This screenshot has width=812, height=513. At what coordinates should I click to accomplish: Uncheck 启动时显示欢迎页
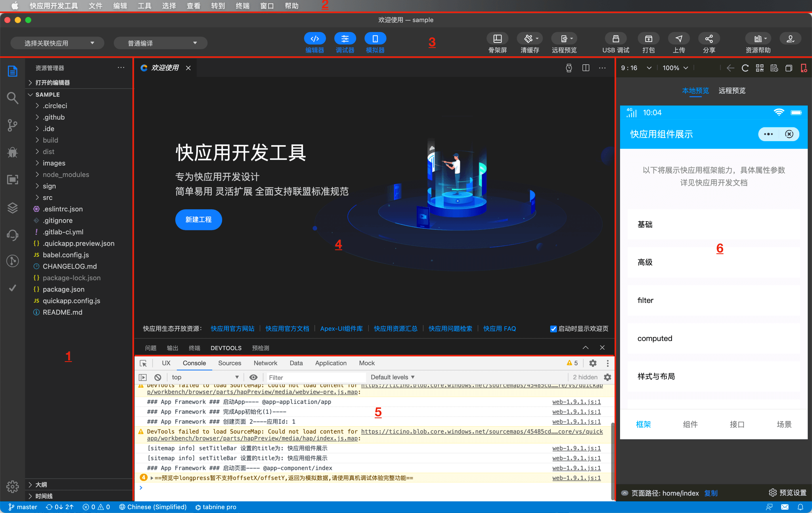point(553,329)
